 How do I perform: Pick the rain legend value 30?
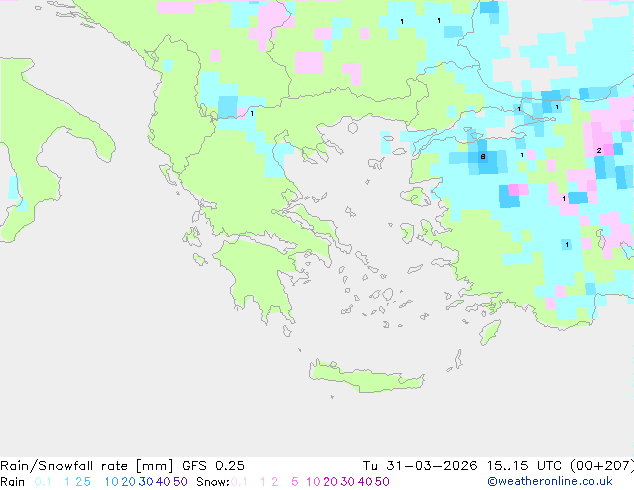point(146,482)
